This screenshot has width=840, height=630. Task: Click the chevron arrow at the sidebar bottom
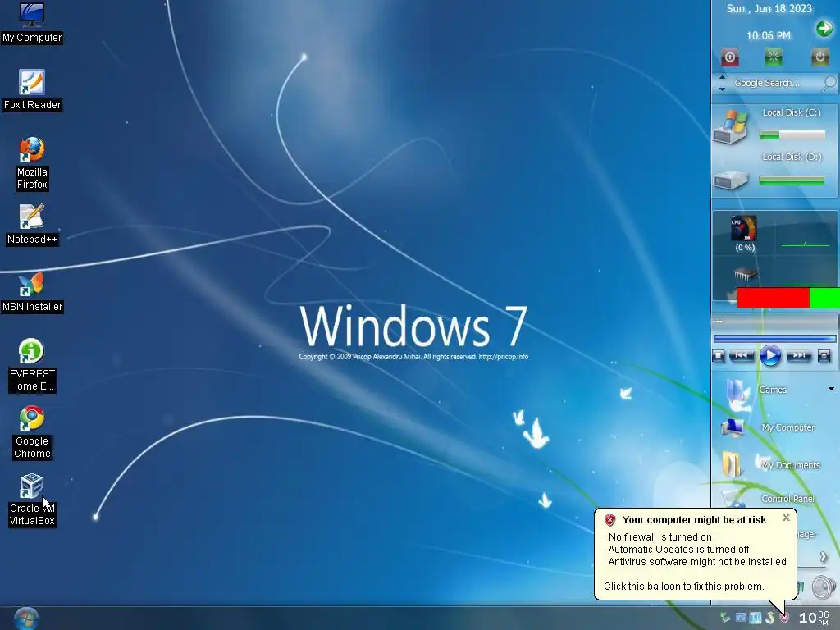824,557
